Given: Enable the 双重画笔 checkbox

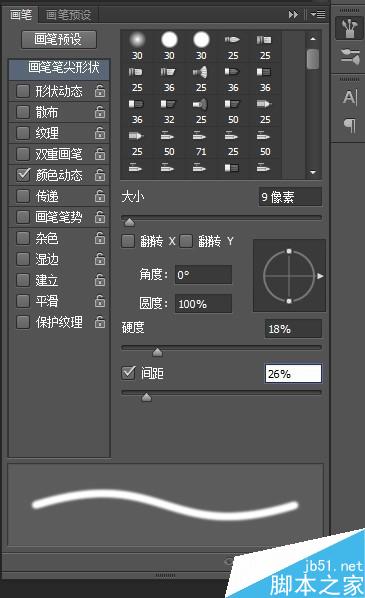Looking at the screenshot, I should [23, 154].
